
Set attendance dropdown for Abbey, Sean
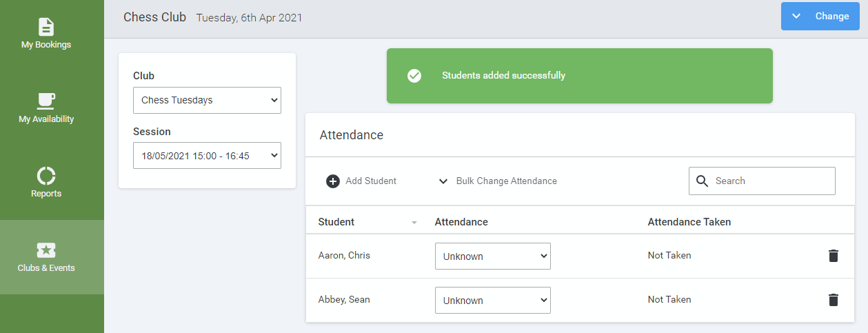tap(493, 300)
